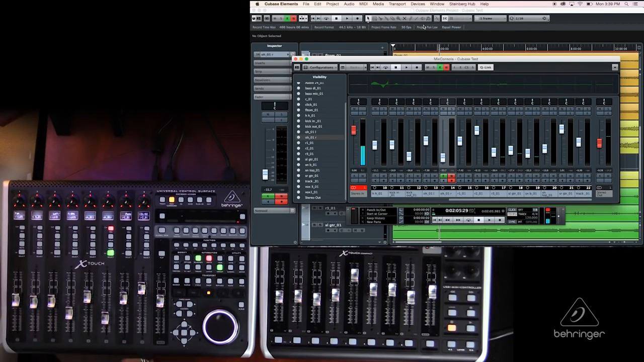Toggle red Write automation on oh_01 r channel
The image size is (644, 362).
pos(451,176)
